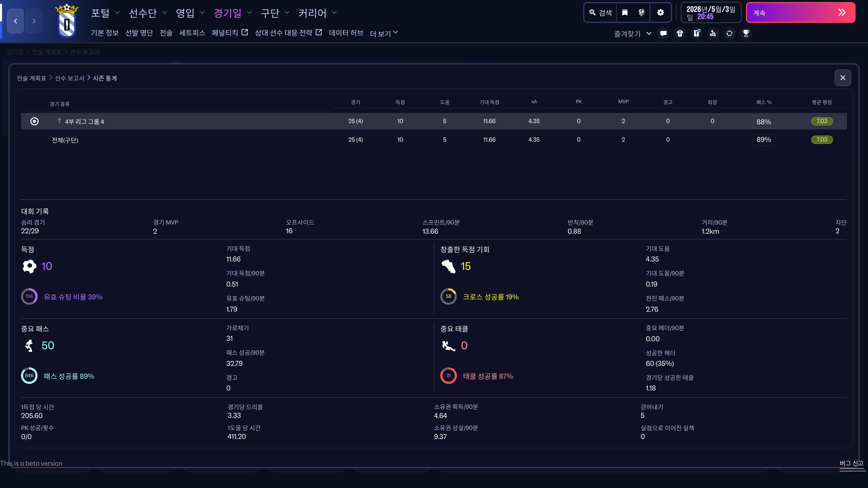
Task: Open the 데이터 허브 tab
Action: point(346,33)
